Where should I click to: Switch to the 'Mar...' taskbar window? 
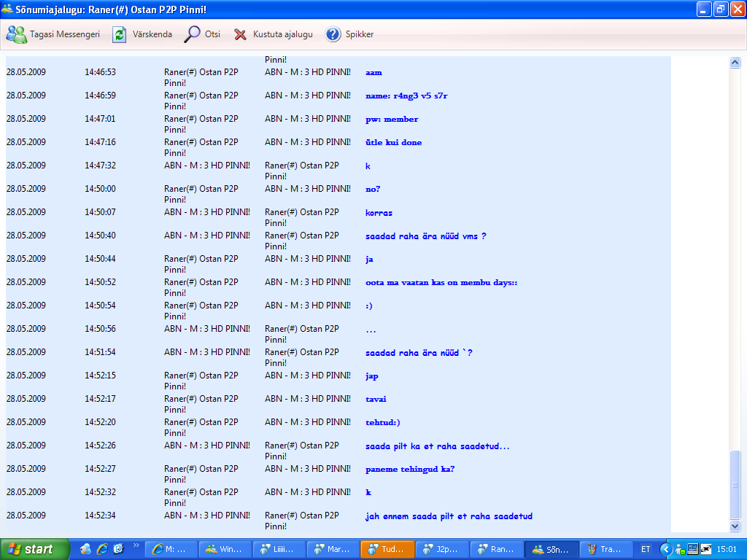pyautogui.click(x=333, y=549)
